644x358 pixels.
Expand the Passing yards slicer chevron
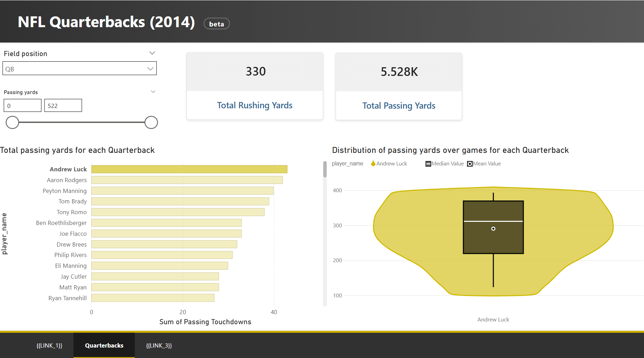153,92
